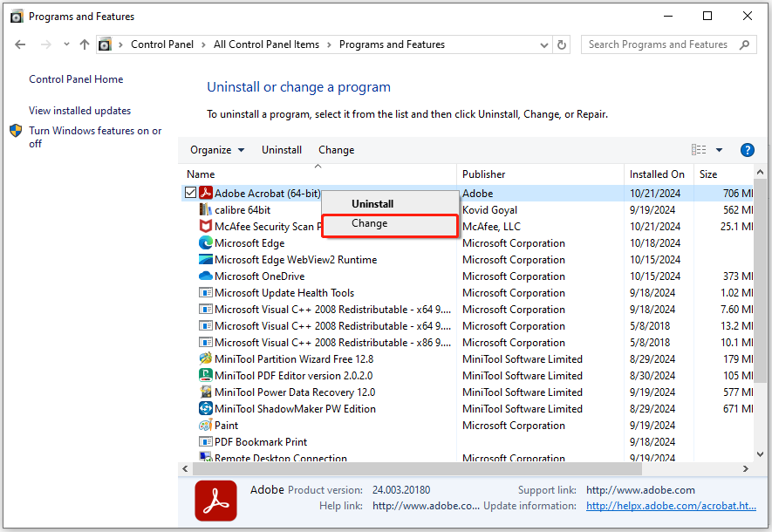Screen dimensions: 772x532
Task: Open the recent locations dropdown arrow
Action: (x=66, y=44)
